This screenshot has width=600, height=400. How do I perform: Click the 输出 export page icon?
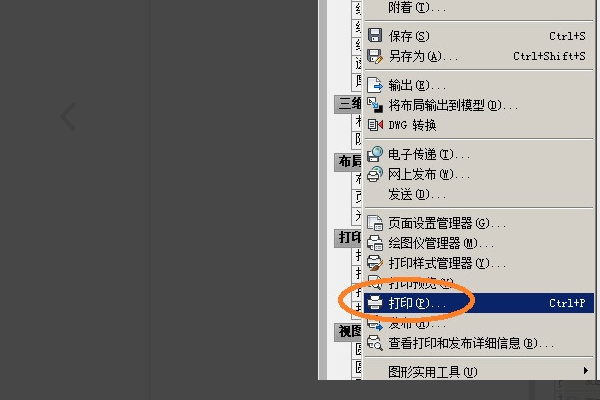click(x=375, y=85)
